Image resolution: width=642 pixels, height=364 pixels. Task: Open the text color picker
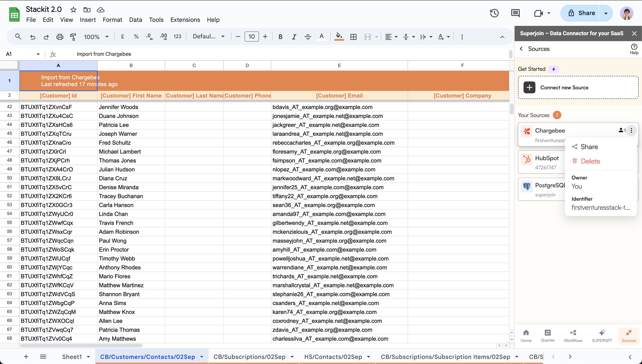click(321, 37)
